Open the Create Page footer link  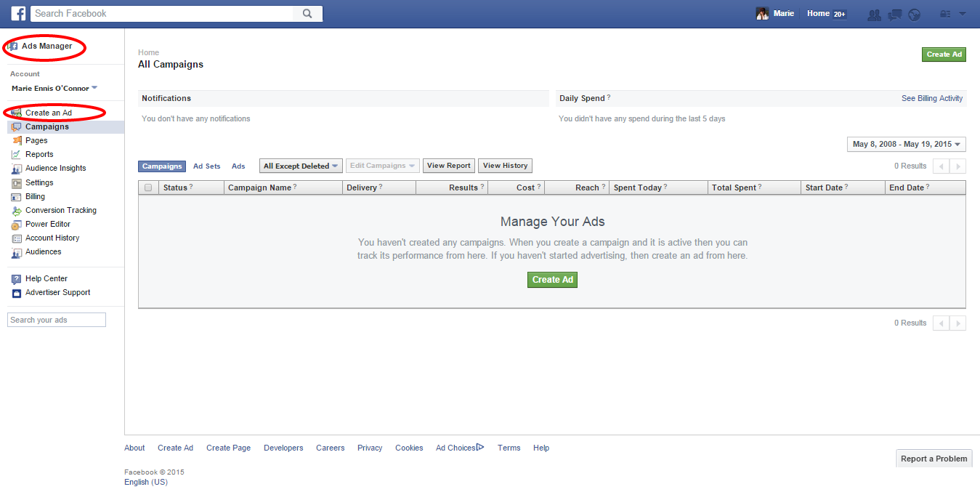(x=228, y=448)
